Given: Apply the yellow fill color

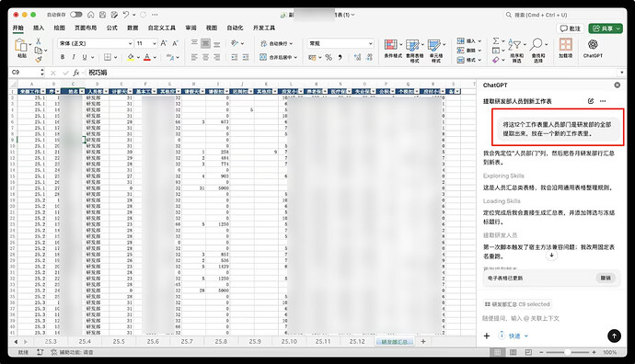Looking at the screenshot, I should (131, 57).
